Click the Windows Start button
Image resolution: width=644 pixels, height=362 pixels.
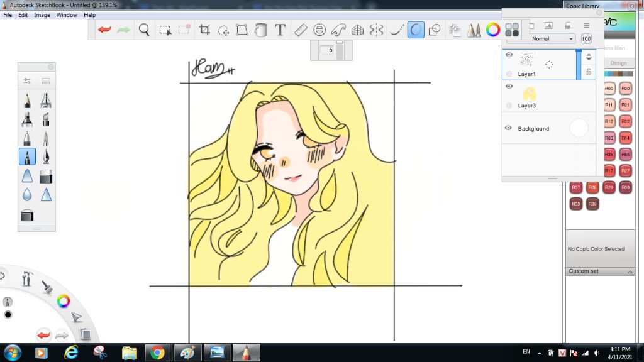[13, 353]
